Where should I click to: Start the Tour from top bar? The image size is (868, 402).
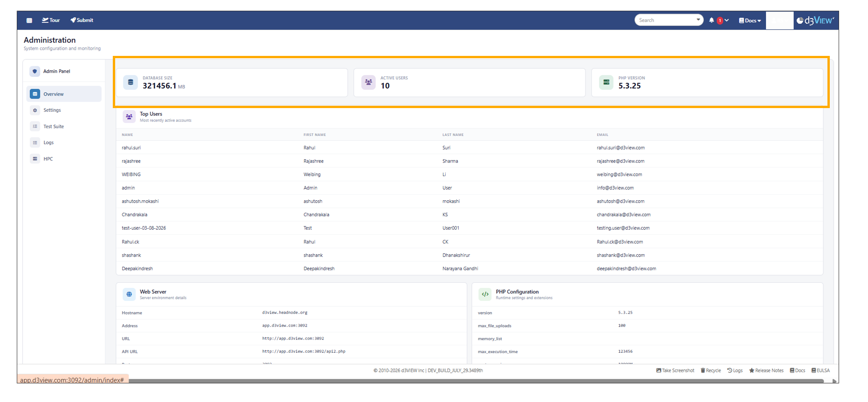(51, 20)
